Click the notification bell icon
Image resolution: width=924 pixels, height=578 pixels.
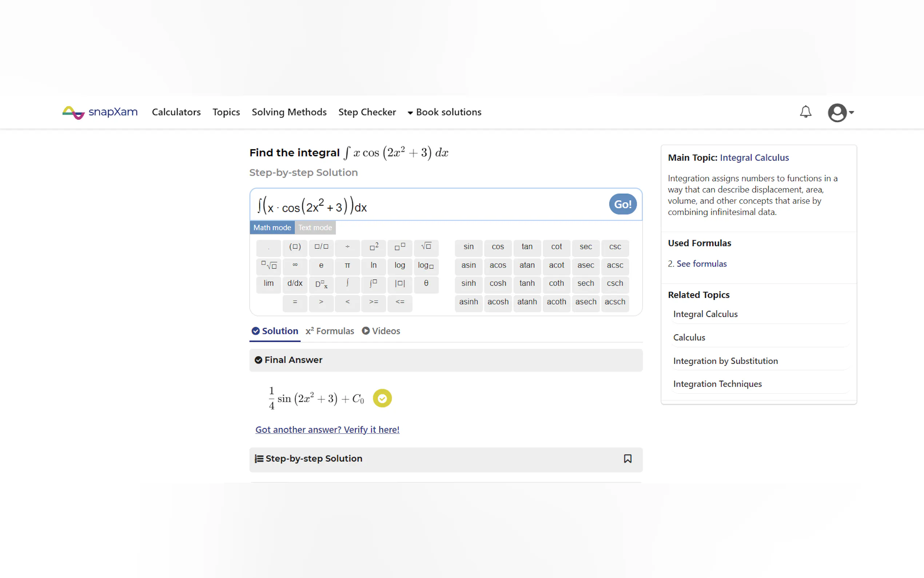[x=805, y=112]
